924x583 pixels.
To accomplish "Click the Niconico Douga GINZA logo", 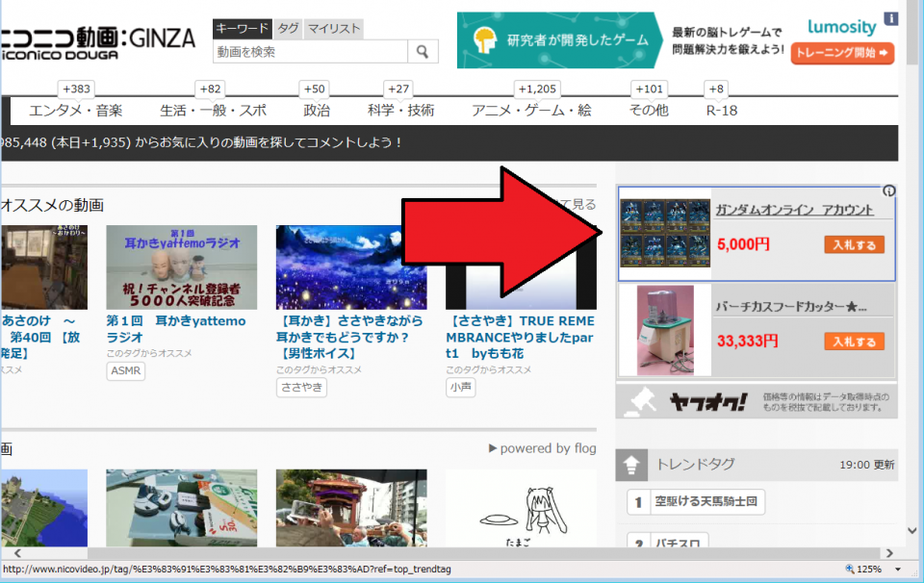I will pyautogui.click(x=96, y=41).
